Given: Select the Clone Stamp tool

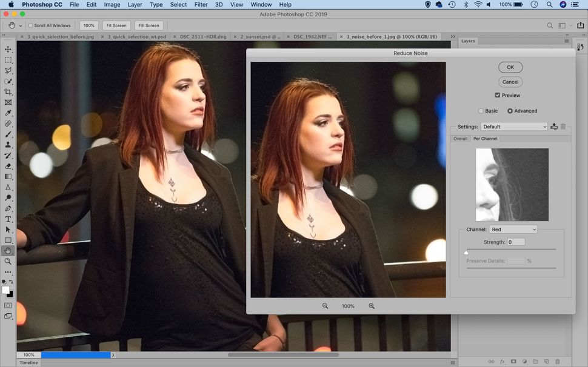Looking at the screenshot, I should (8, 145).
